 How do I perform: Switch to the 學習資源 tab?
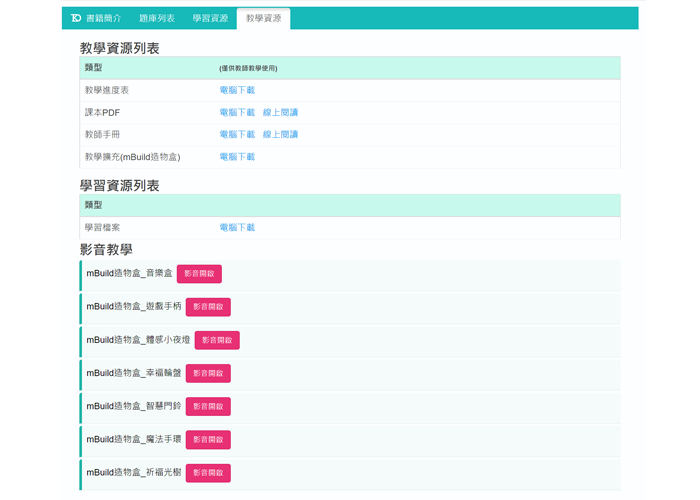pos(210,18)
